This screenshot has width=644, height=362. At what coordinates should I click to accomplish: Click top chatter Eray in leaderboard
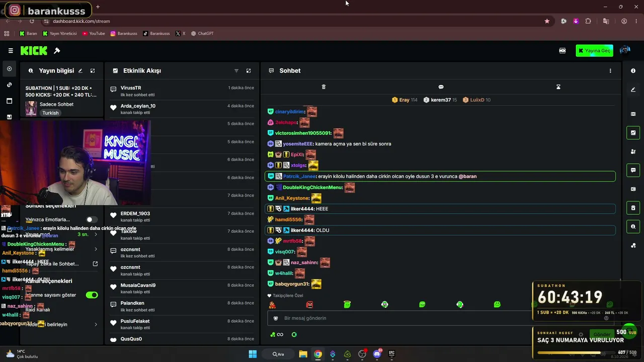tap(405, 100)
